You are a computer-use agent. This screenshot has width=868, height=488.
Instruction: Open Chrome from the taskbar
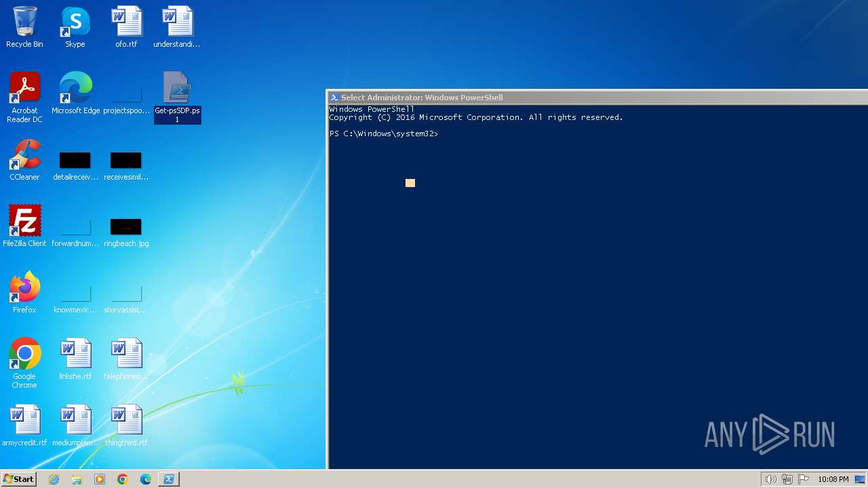pos(123,479)
